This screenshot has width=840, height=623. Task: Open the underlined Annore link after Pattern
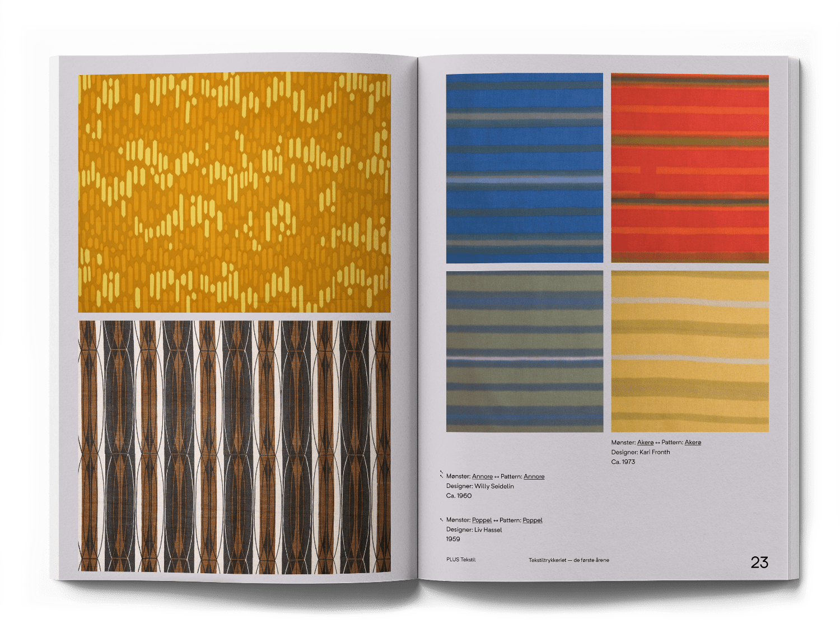tap(534, 477)
